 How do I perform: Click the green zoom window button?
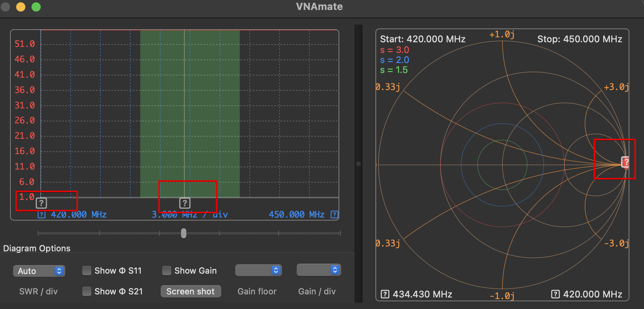click(x=36, y=7)
